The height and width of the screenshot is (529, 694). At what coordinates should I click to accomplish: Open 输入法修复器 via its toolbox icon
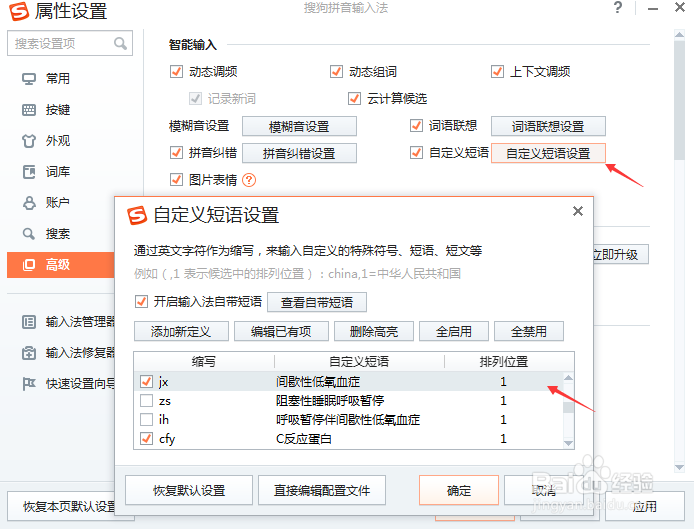pos(29,353)
